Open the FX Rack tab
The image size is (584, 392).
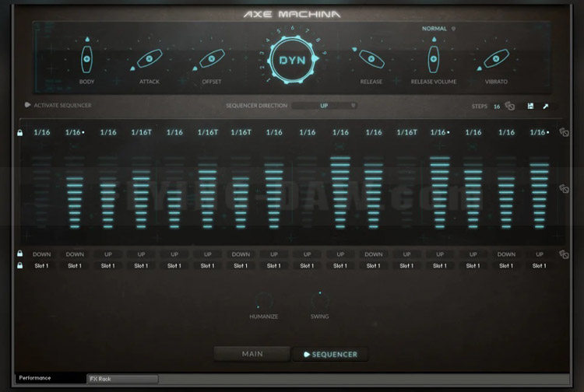coord(122,379)
